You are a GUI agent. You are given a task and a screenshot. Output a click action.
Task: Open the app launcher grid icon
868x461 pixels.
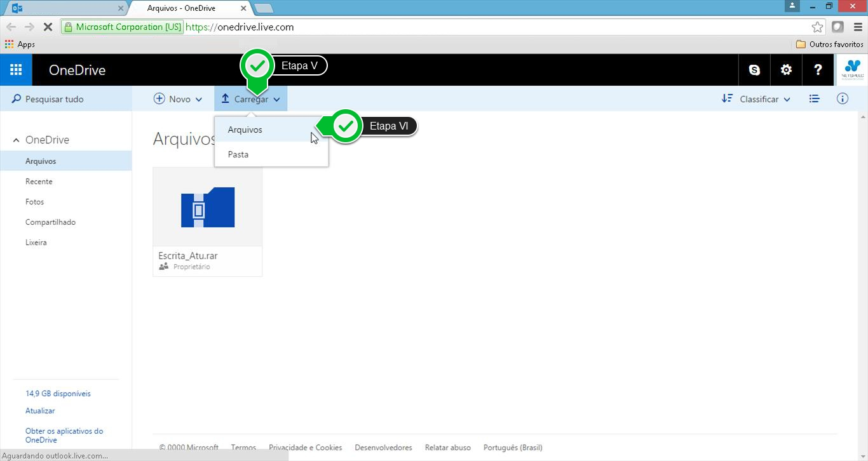(x=16, y=70)
